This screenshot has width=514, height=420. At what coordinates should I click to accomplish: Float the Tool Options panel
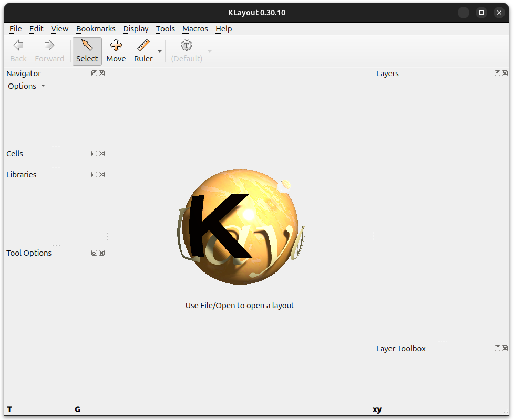(x=94, y=253)
